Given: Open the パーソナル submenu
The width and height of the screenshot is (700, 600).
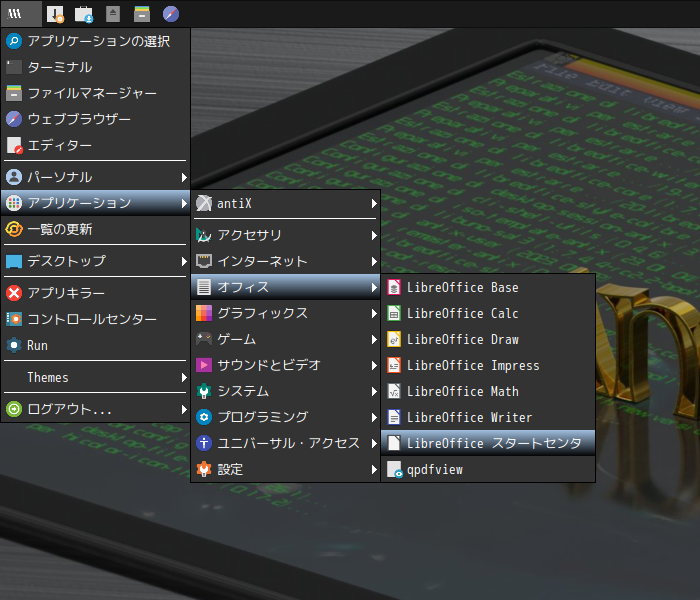Looking at the screenshot, I should (96, 177).
